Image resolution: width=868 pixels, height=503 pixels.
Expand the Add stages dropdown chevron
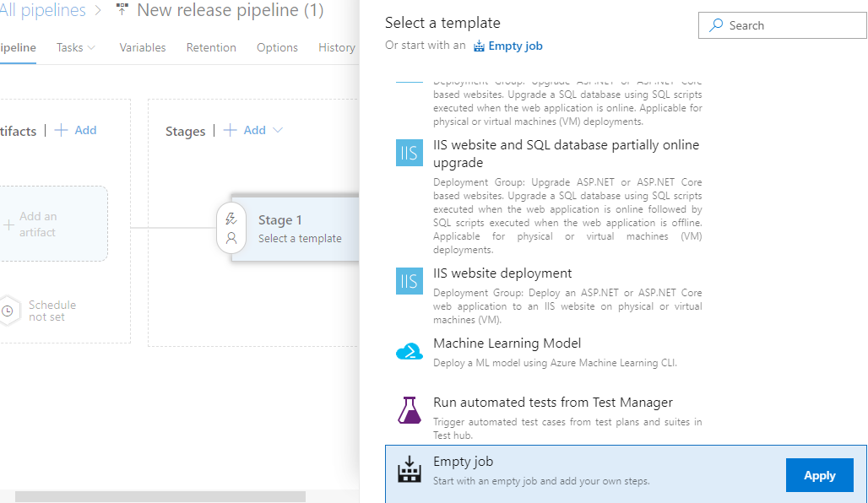click(x=278, y=130)
